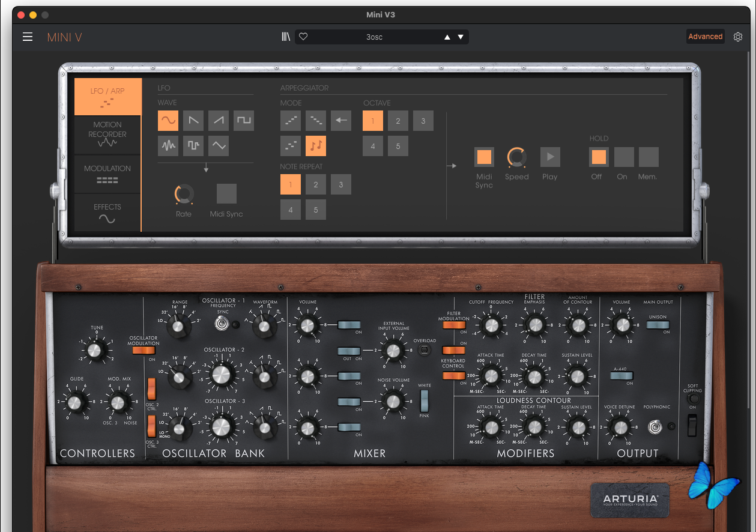This screenshot has height=532, width=756.
Task: Open the preset library browser icon
Action: (286, 37)
